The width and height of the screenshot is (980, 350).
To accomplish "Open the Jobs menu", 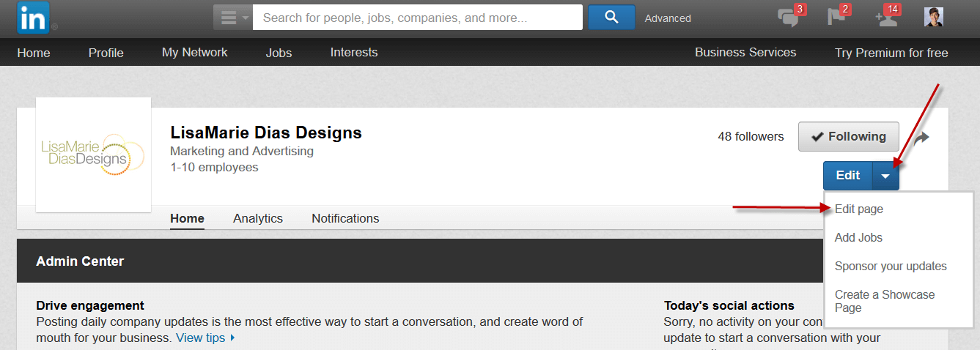I will click(x=279, y=53).
